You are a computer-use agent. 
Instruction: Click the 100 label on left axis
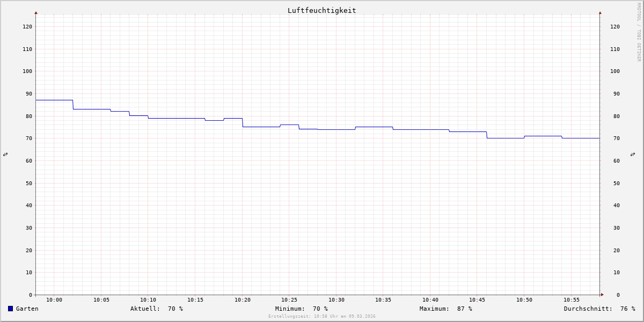coord(27,71)
